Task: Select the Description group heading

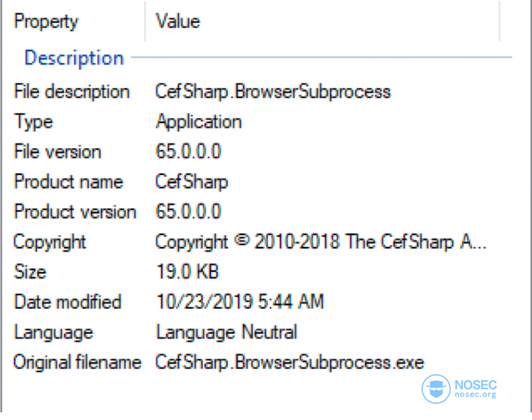Action: 74,59
